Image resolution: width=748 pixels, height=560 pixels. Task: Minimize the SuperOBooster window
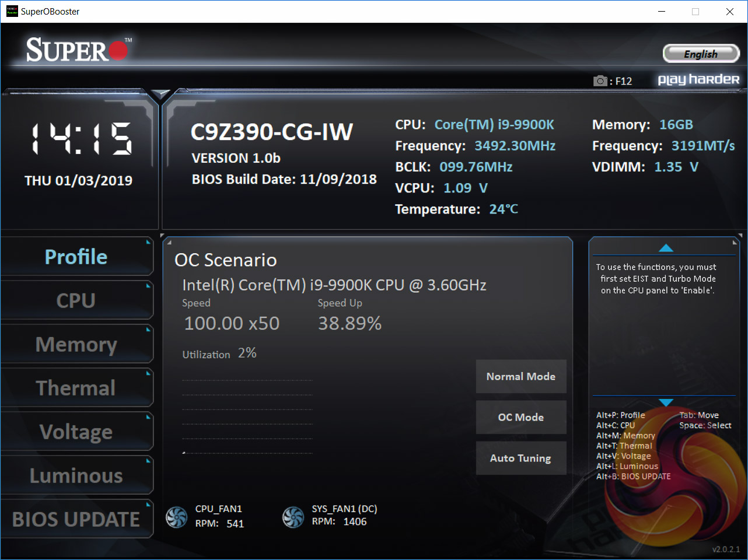(x=662, y=12)
